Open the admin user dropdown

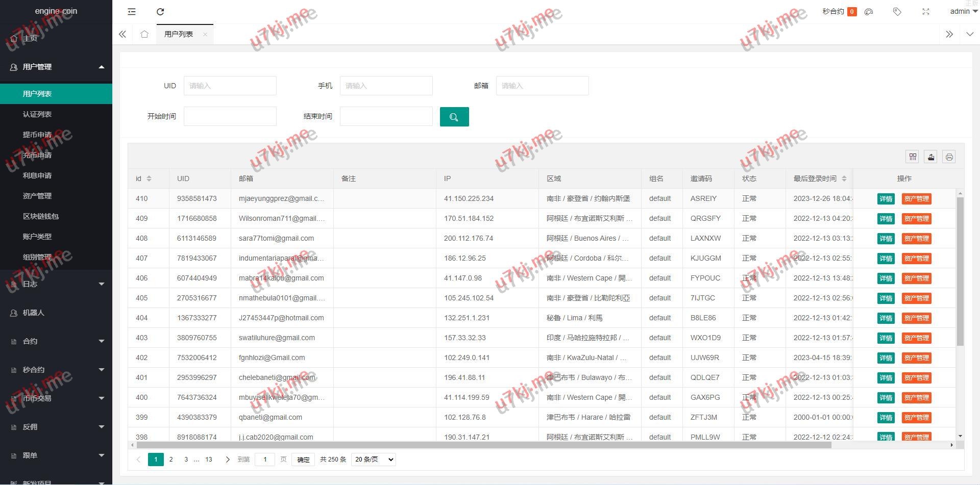963,11
